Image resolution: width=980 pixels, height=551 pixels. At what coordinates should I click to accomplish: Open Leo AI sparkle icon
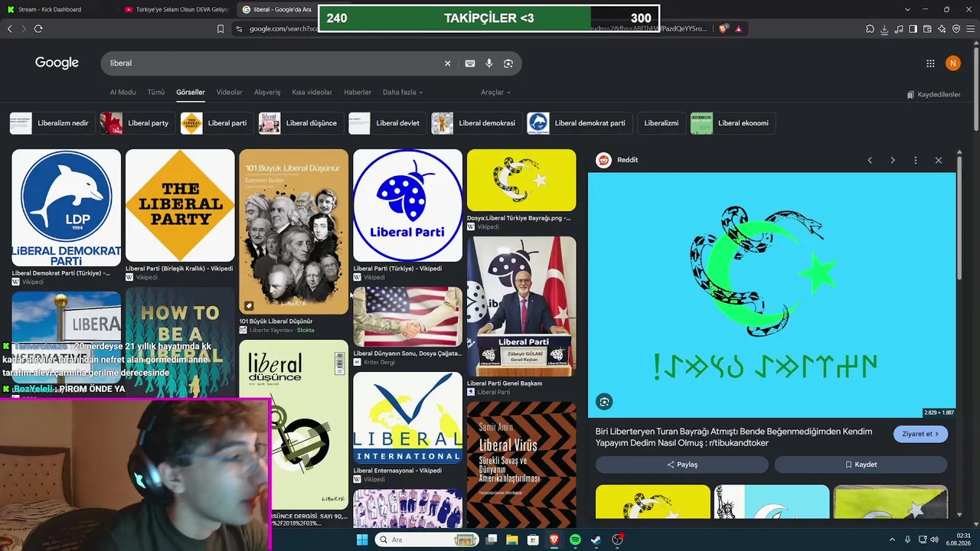(942, 29)
